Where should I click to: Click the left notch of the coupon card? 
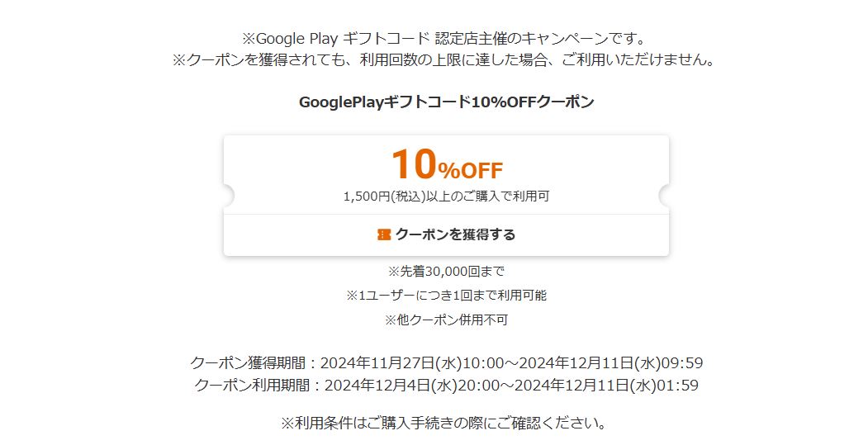tap(228, 196)
